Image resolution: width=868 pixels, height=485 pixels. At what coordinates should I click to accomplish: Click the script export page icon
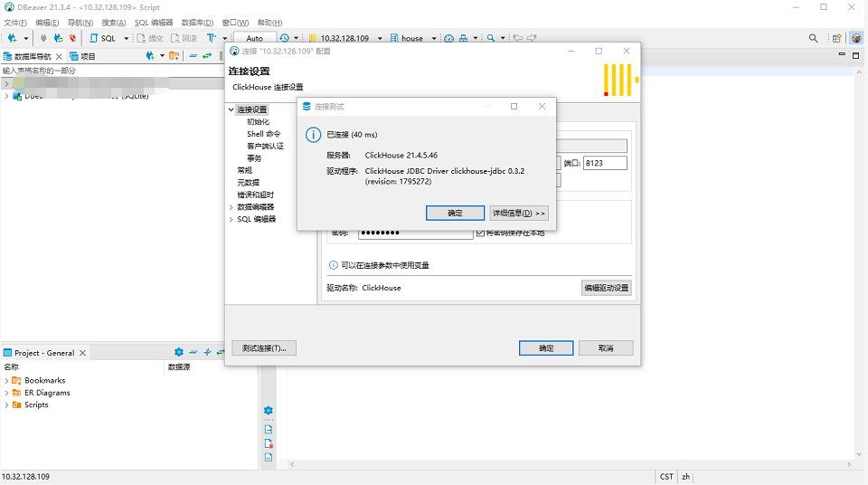[269, 430]
